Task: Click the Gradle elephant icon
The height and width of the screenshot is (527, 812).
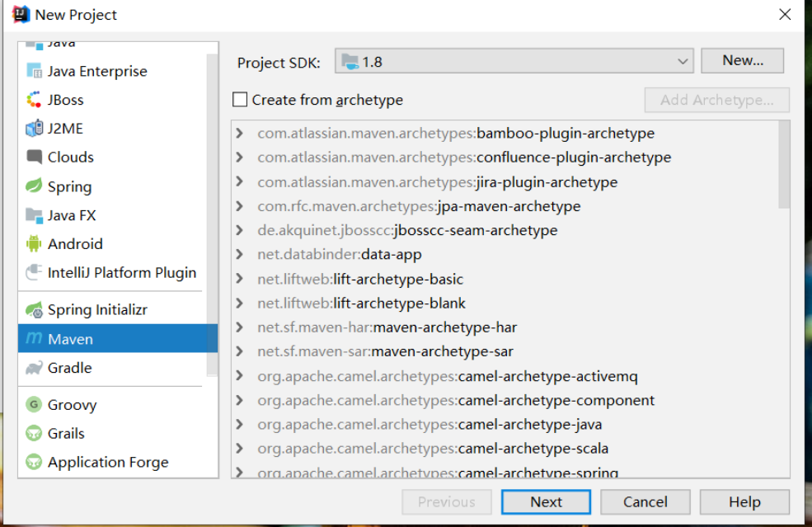Action: (x=34, y=368)
